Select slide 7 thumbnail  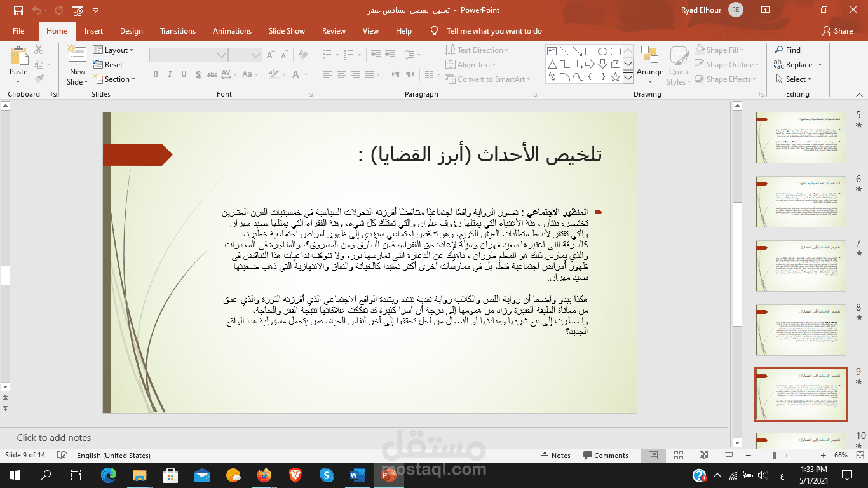click(x=801, y=266)
